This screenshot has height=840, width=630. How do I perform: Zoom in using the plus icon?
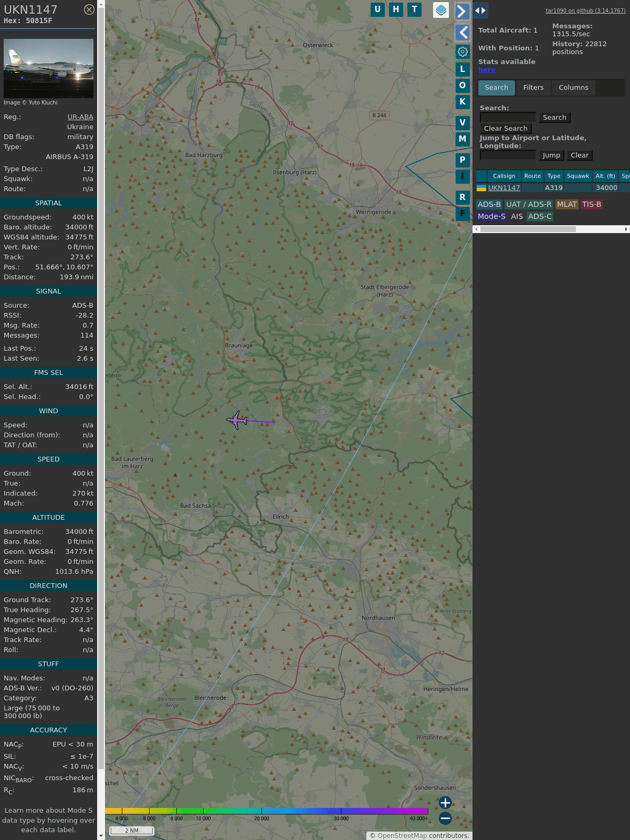(x=445, y=803)
